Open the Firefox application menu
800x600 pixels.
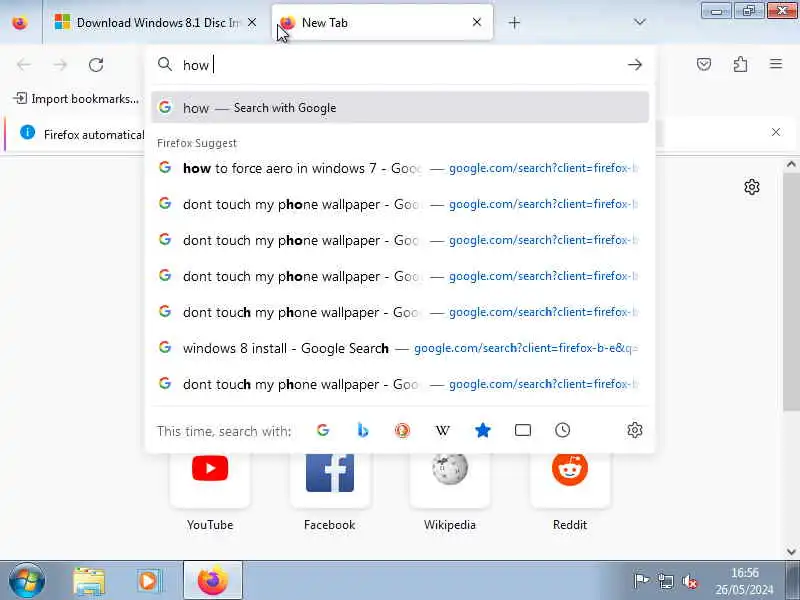tap(776, 64)
